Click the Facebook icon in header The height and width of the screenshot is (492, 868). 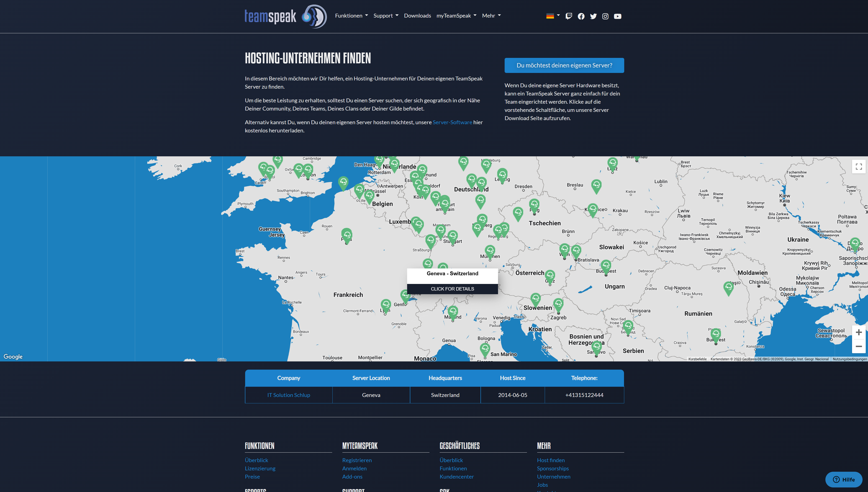(581, 16)
